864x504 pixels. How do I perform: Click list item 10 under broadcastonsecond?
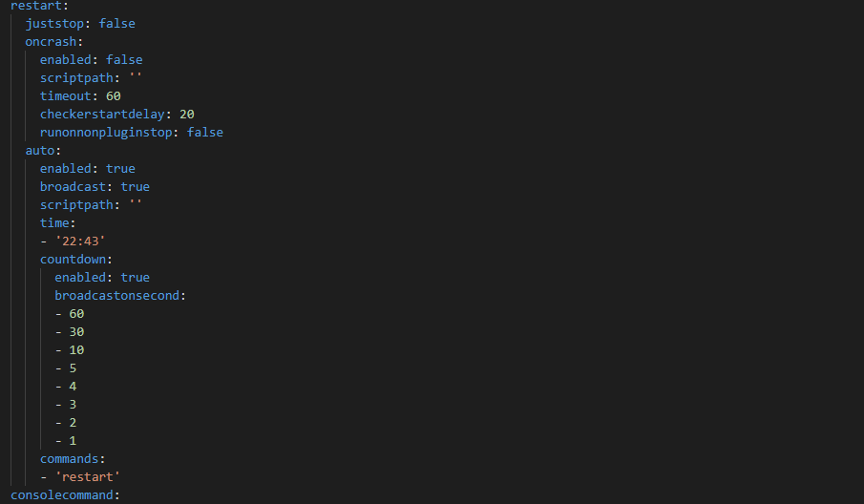pos(76,350)
